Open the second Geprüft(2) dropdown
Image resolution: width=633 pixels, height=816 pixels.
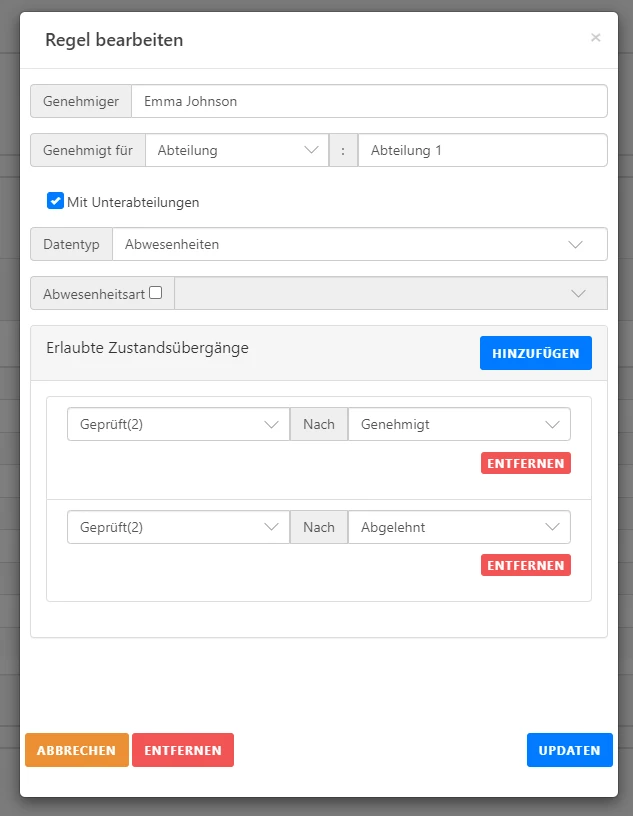(178, 526)
